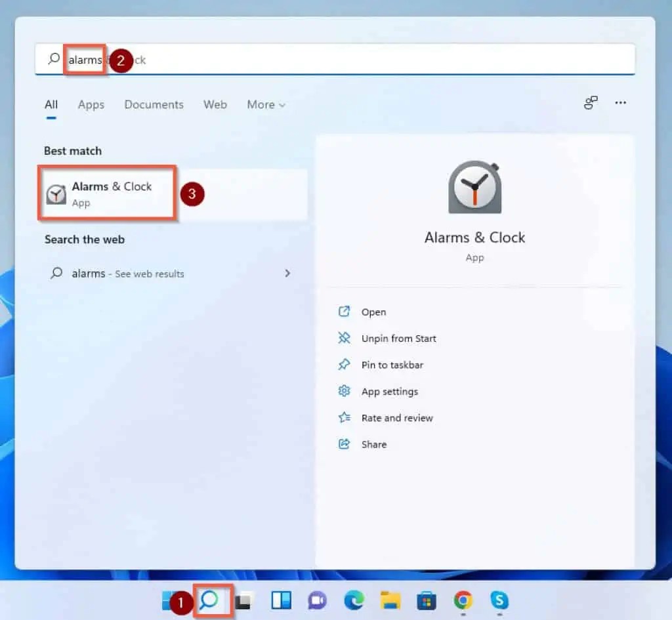Viewport: 672px width, 620px height.
Task: Expand the alarms web results arrow
Action: 287,274
